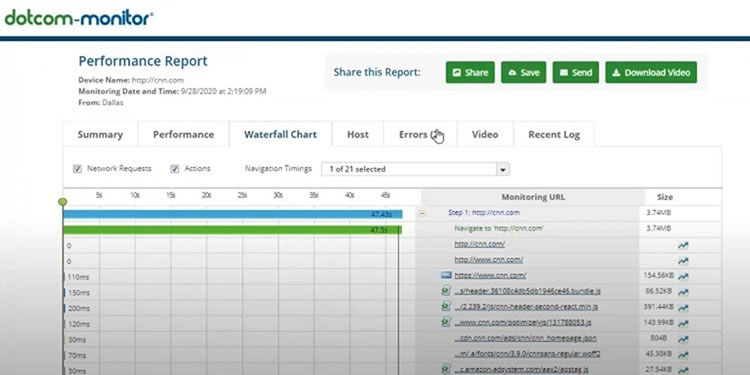
Task: Click Navigate to 'http://cnn.com' row text
Action: (499, 228)
